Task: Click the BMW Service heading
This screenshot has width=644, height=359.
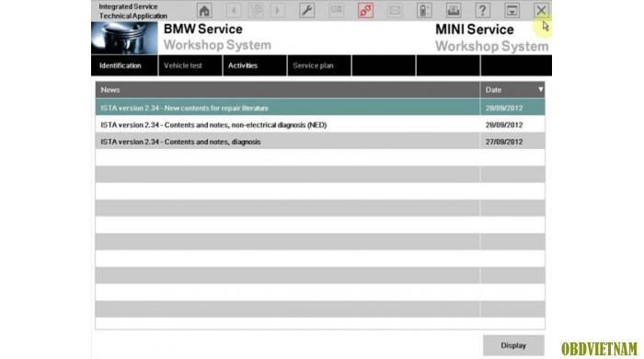Action: click(x=203, y=29)
